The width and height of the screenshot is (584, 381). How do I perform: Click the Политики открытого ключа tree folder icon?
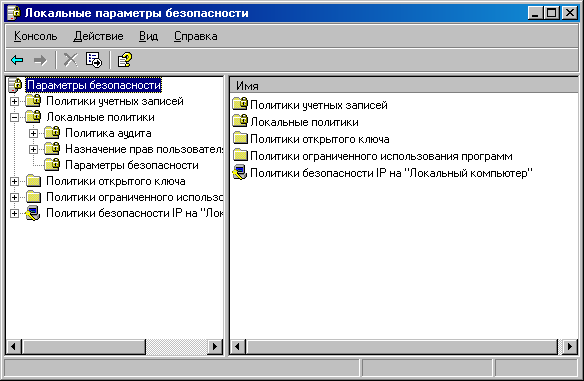coord(34,181)
